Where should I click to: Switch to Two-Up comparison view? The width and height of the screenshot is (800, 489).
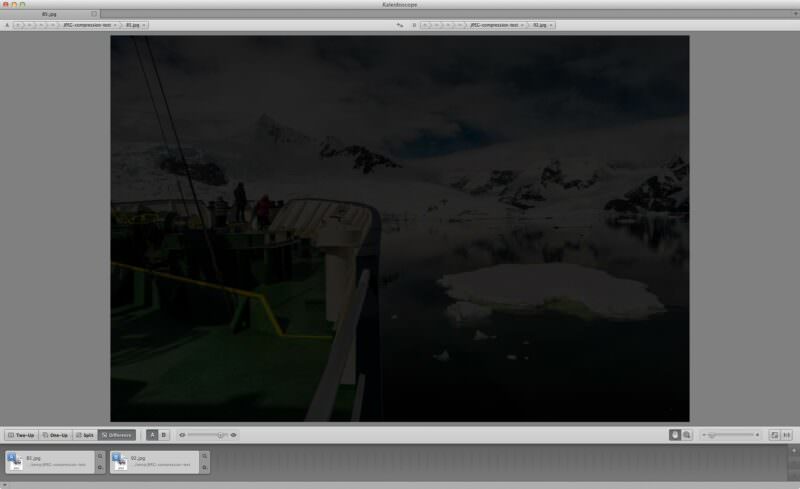click(21, 435)
